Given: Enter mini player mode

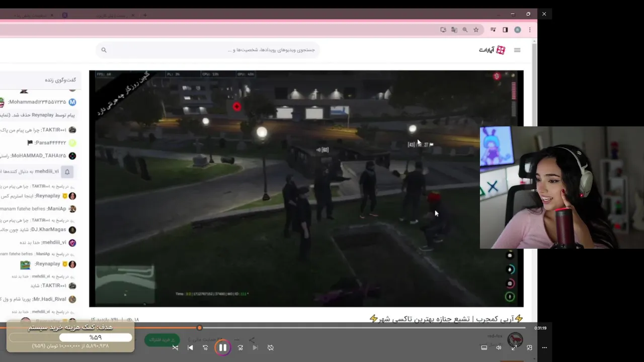Looking at the screenshot, I should click(x=529, y=347).
